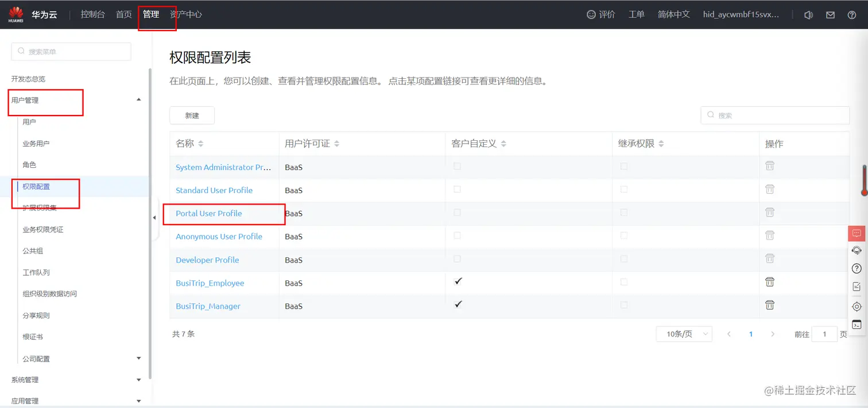Open the mail messages icon in header
This screenshot has width=868, height=408.
830,15
